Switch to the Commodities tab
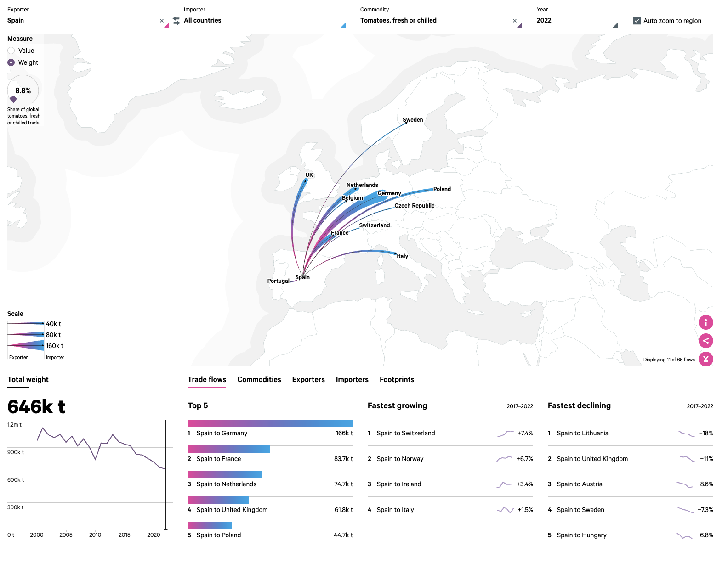The image size is (728, 563). pos(259,380)
